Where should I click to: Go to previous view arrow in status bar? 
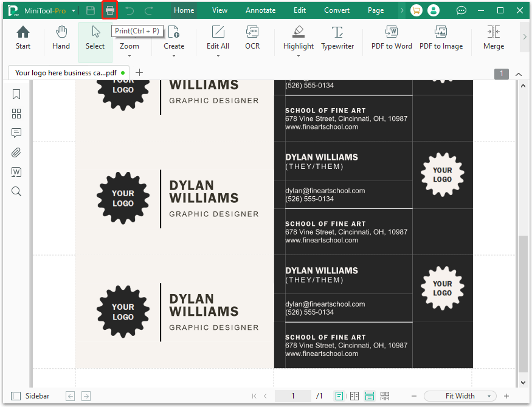click(71, 396)
